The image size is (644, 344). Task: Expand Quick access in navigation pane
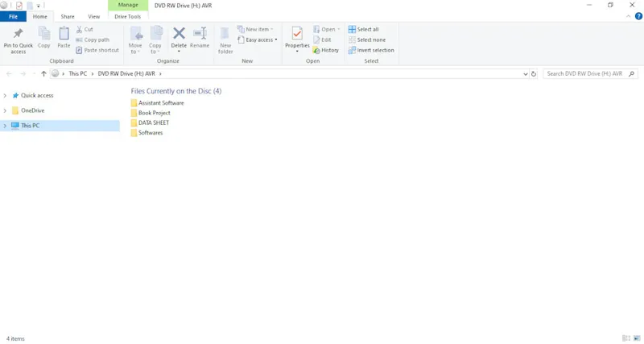5,95
